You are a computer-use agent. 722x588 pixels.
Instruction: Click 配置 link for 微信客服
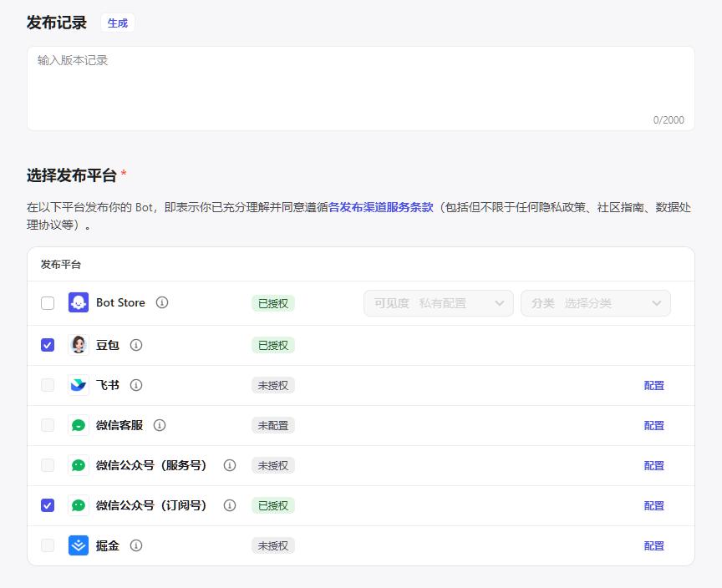point(653,426)
